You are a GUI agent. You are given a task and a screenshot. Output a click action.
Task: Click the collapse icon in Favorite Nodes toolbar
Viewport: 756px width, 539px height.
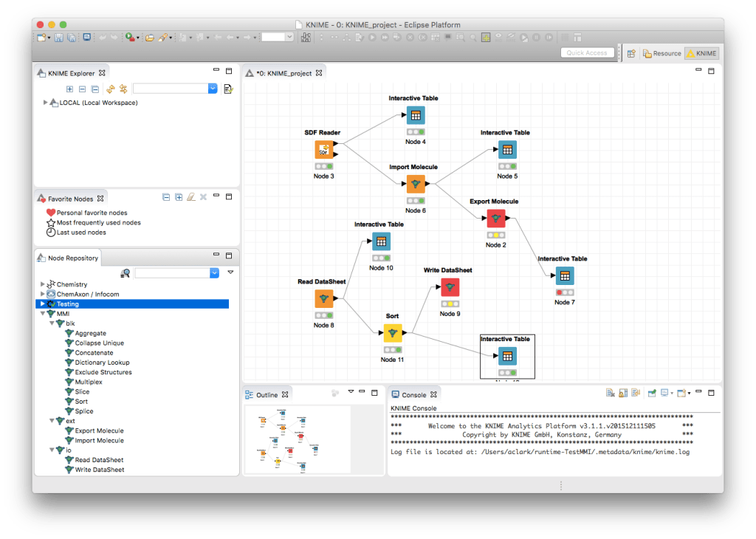[x=166, y=197]
